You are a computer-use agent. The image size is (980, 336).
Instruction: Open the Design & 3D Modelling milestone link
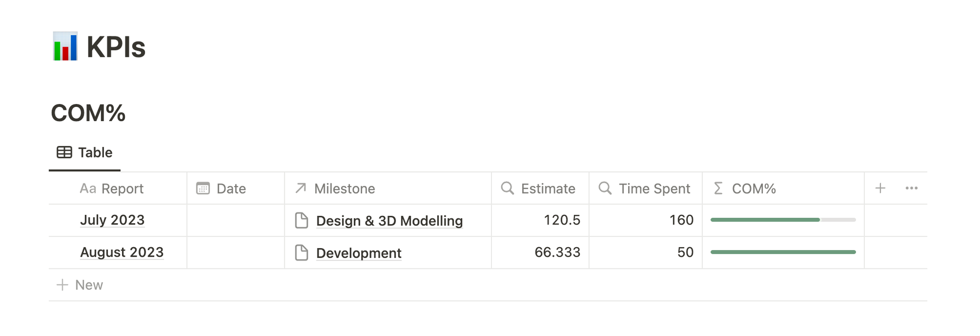390,221
